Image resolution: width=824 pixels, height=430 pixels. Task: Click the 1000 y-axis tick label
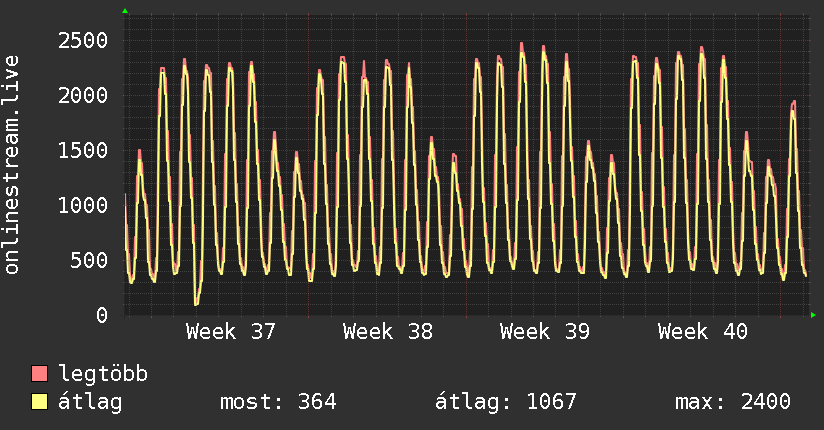(83, 206)
